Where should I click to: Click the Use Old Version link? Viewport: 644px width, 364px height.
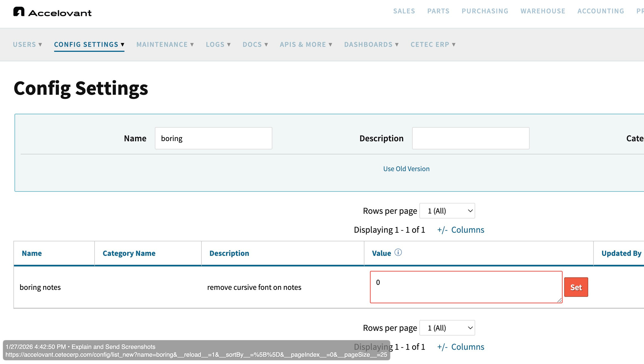coord(406,169)
